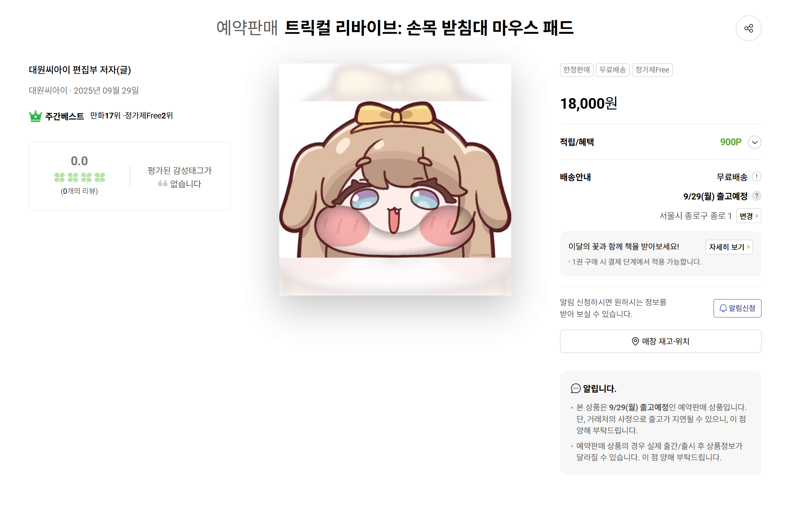Viewport: 812px width, 521px height.
Task: Click the speech bubble icon by 알립니다
Action: pyautogui.click(x=576, y=388)
